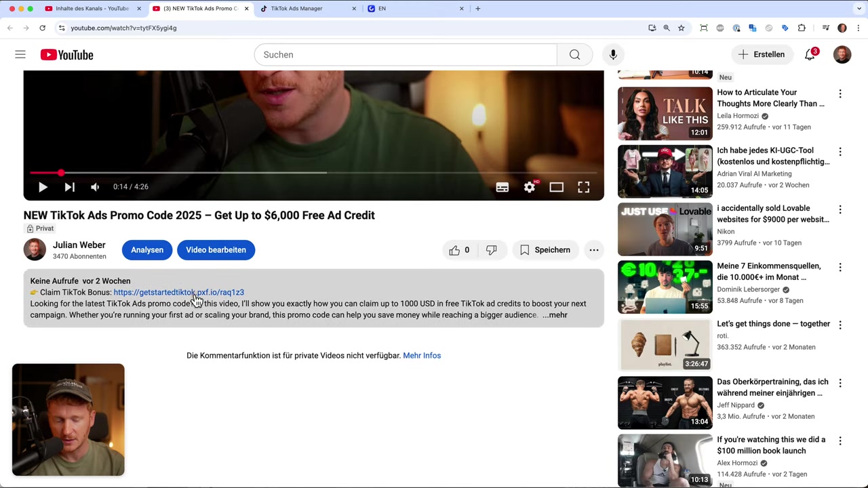Switch to the TikTok Ads Manager tab

[296, 9]
